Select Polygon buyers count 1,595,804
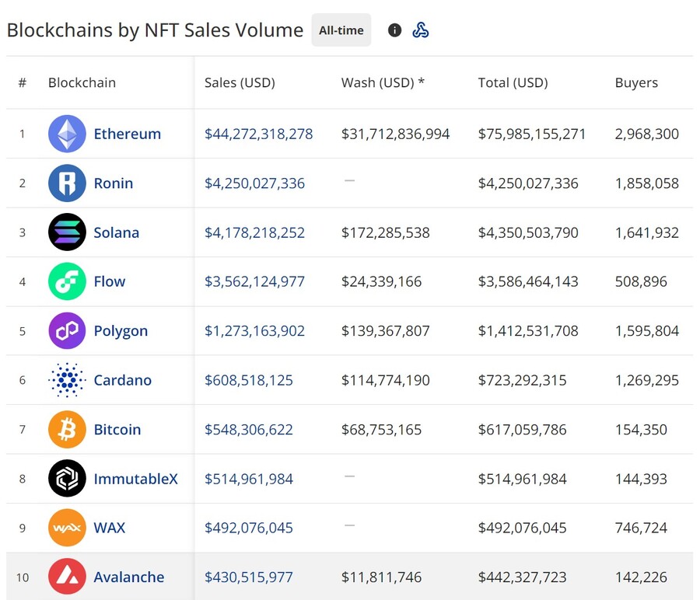Viewport: 700px width, 600px height. [x=647, y=330]
